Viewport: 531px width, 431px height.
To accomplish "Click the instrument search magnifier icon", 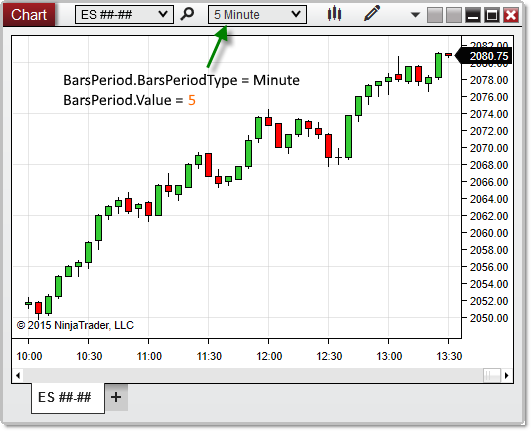I will (x=187, y=14).
